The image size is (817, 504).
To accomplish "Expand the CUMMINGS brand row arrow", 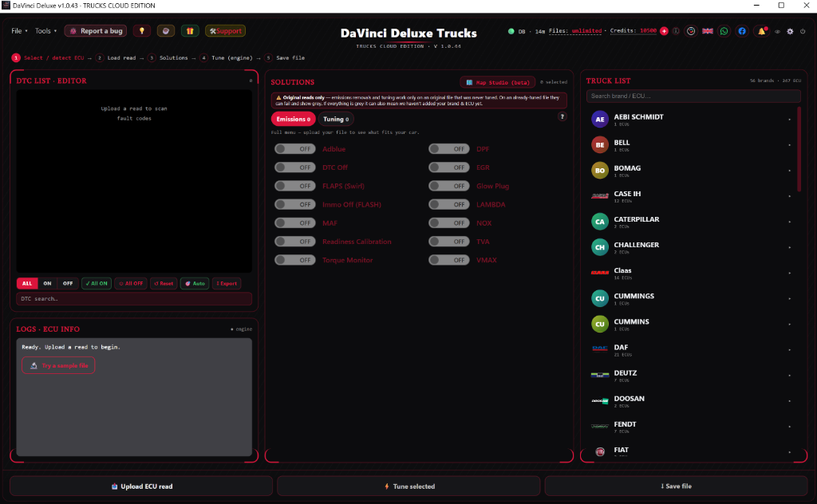I will pos(789,299).
